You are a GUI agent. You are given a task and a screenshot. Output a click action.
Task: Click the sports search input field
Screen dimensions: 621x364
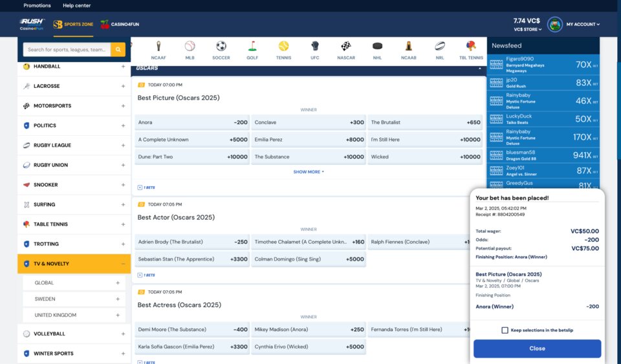point(67,50)
